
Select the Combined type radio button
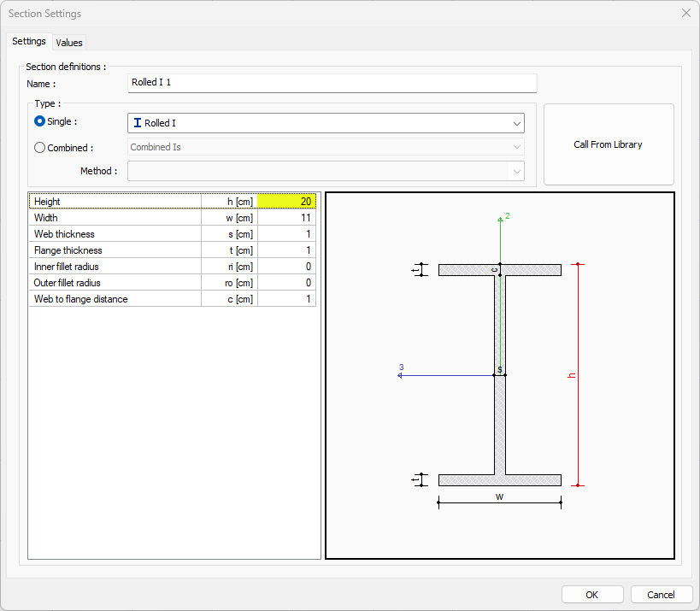[x=39, y=147]
